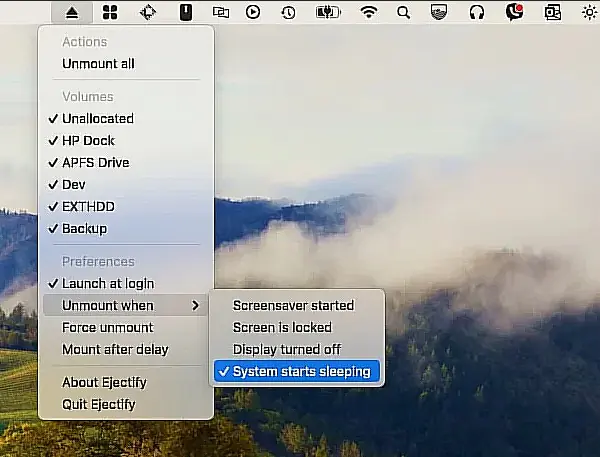
Task: Enable Mount after delay option
Action: coord(126,349)
